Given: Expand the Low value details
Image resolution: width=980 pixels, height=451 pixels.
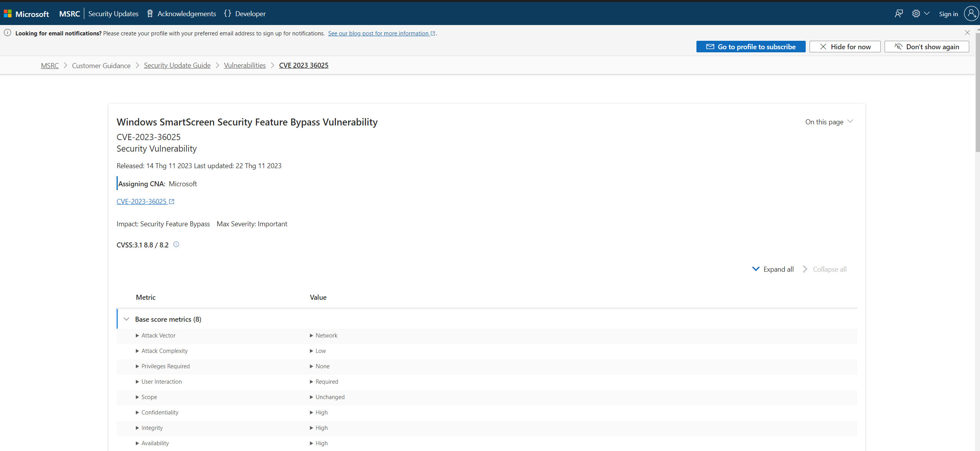Looking at the screenshot, I should (x=318, y=351).
